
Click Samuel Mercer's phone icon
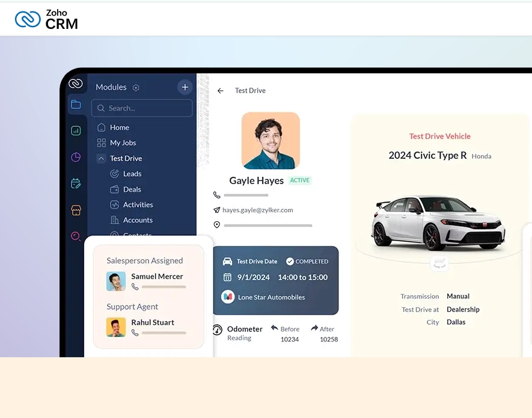tap(135, 287)
